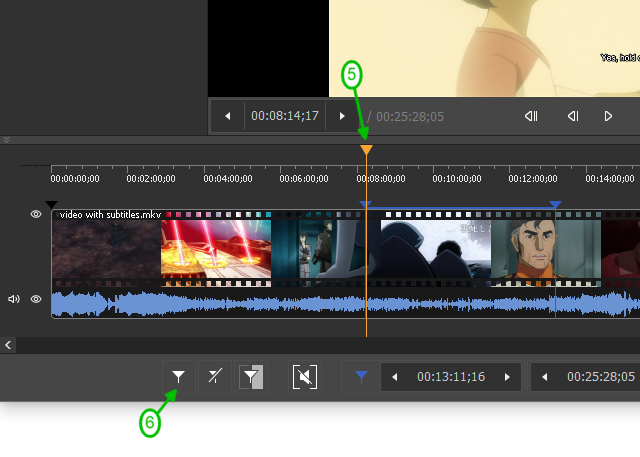The width and height of the screenshot is (640, 457).
Task: Mute the audio track speaker icon
Action: (14, 299)
